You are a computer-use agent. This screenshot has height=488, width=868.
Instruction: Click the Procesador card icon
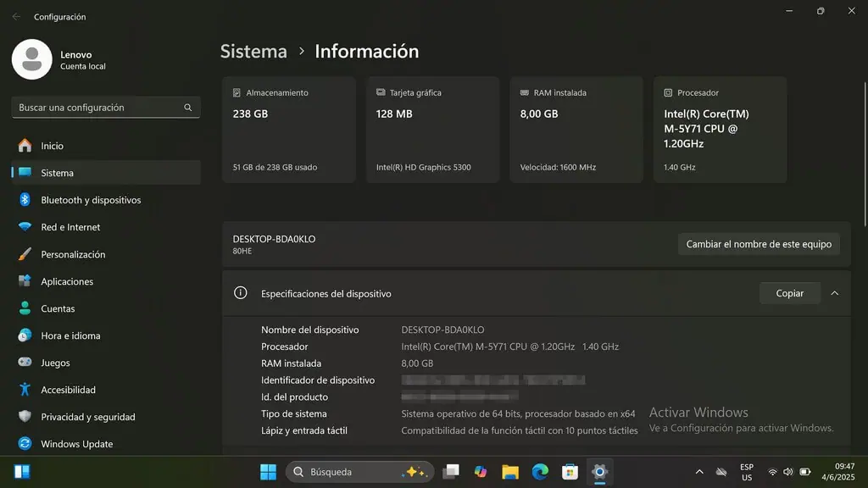[x=668, y=93]
